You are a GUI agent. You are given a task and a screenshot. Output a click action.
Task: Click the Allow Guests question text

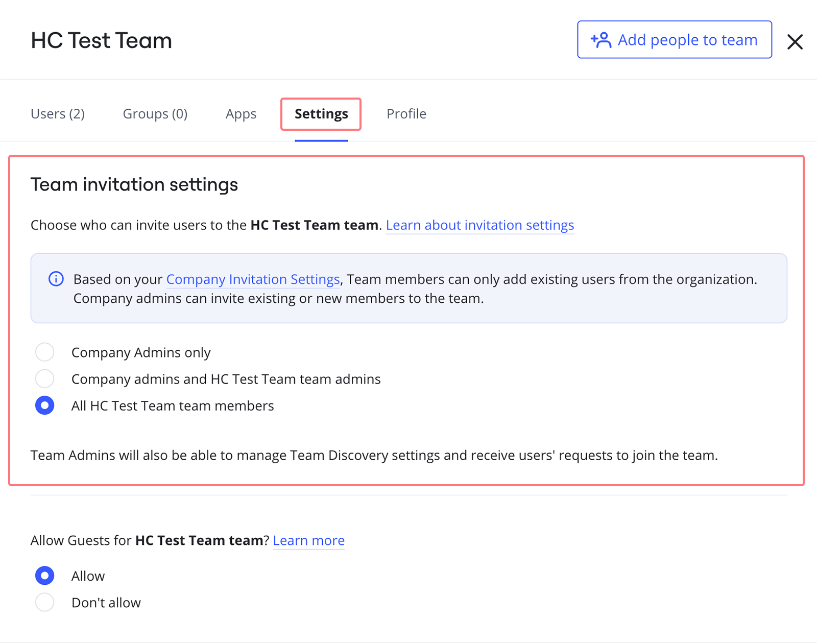(x=149, y=540)
